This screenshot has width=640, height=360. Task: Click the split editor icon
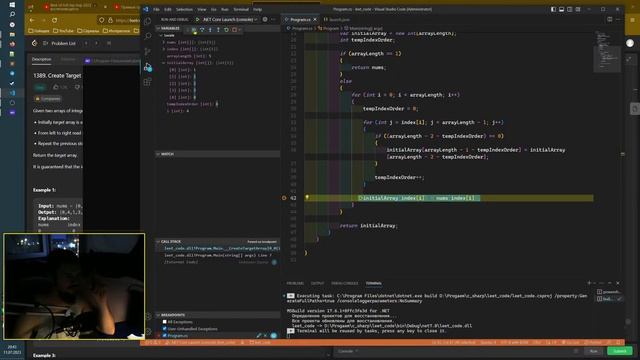(x=610, y=19)
